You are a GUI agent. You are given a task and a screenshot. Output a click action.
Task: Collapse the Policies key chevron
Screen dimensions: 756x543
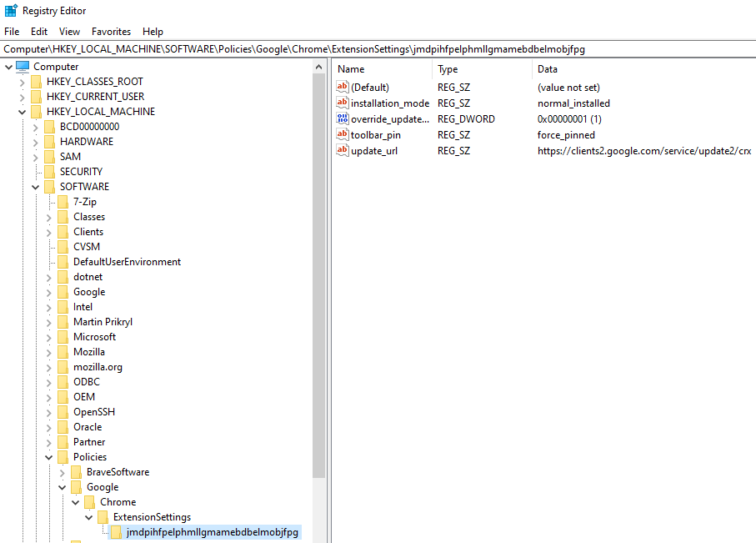point(48,457)
